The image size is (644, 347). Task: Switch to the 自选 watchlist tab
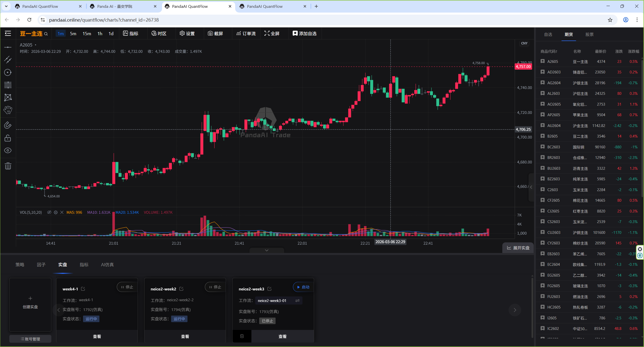548,34
